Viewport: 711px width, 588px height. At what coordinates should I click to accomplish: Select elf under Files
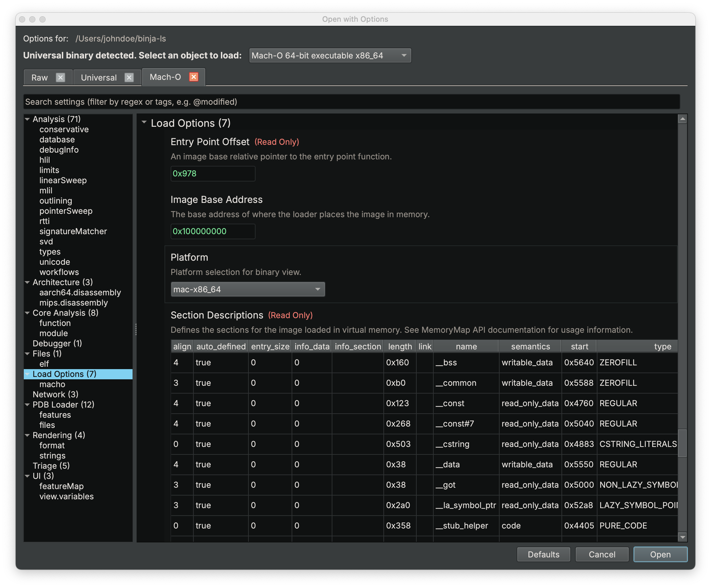click(x=44, y=364)
